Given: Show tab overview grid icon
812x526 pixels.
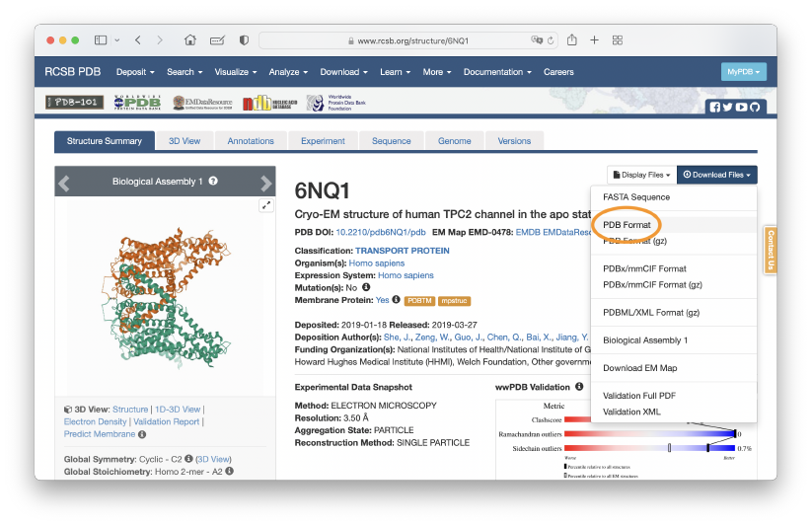Looking at the screenshot, I should [618, 39].
